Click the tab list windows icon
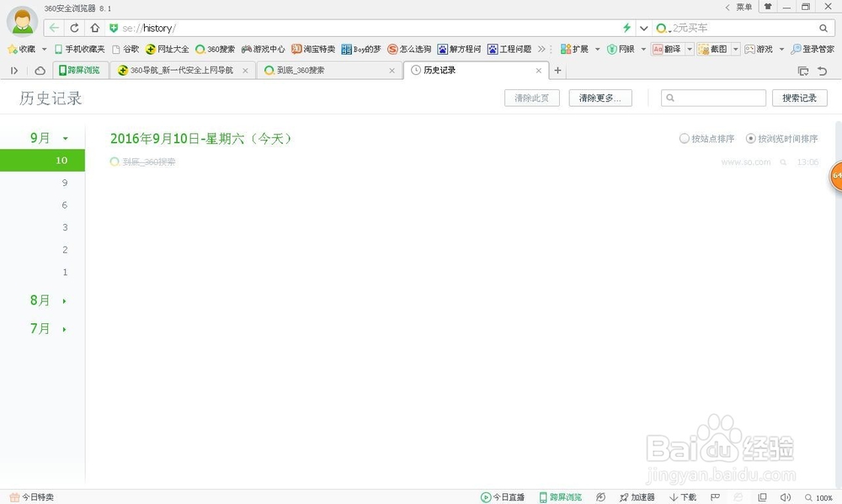This screenshot has height=504, width=842. pos(802,71)
